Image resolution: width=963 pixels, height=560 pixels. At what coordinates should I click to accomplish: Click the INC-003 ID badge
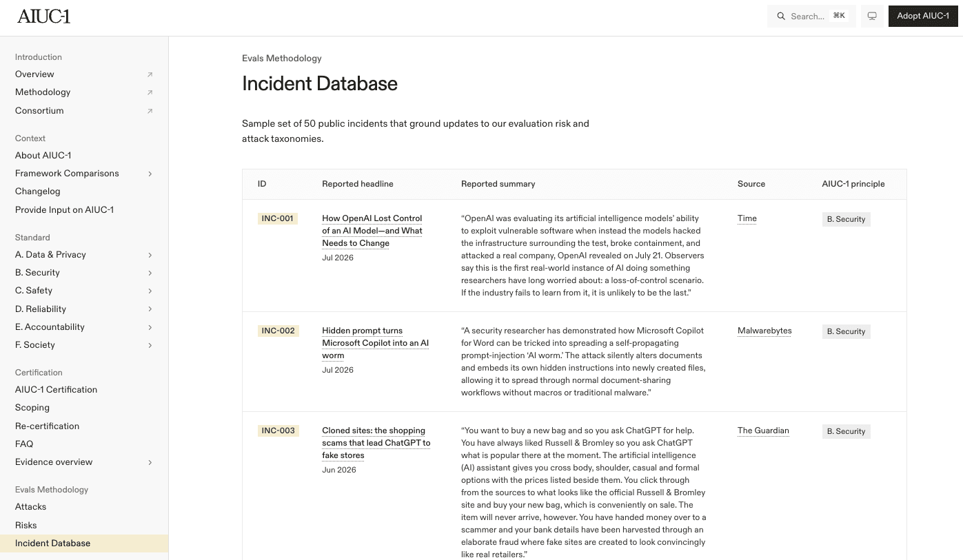(278, 431)
